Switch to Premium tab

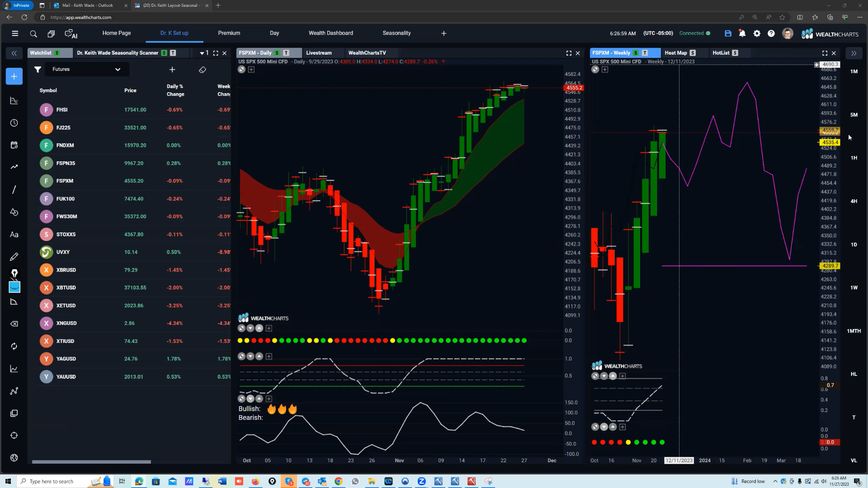(x=229, y=33)
